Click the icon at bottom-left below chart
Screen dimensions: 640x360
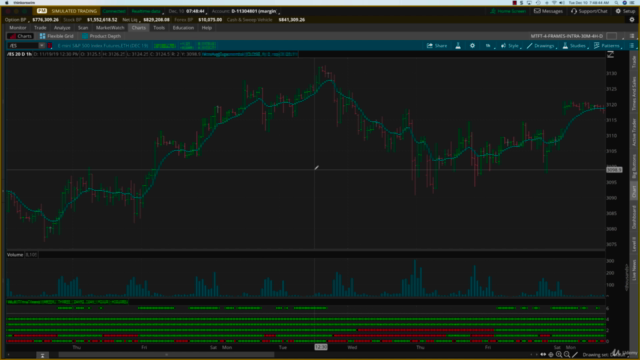pos(42,356)
